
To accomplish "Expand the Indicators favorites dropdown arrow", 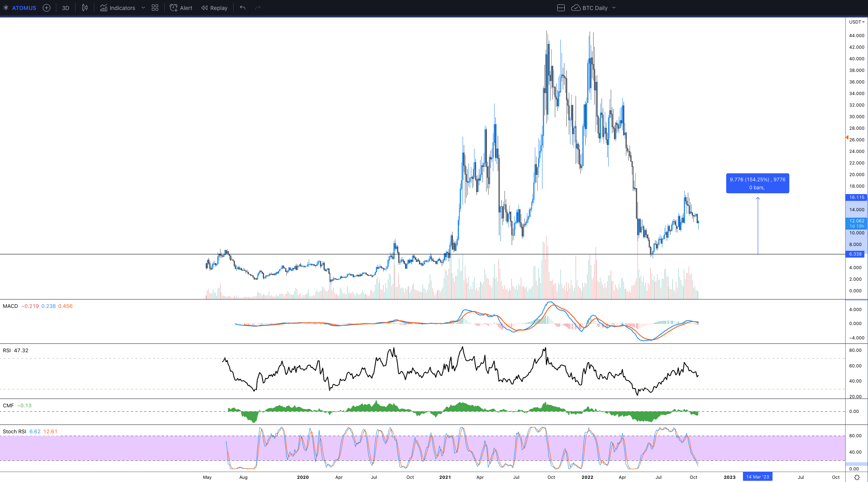I will coord(143,8).
